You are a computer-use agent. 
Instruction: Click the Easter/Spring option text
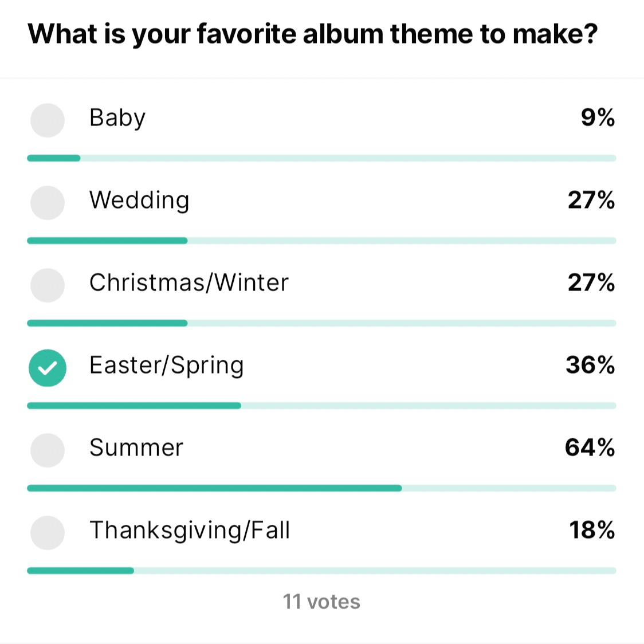[166, 366]
